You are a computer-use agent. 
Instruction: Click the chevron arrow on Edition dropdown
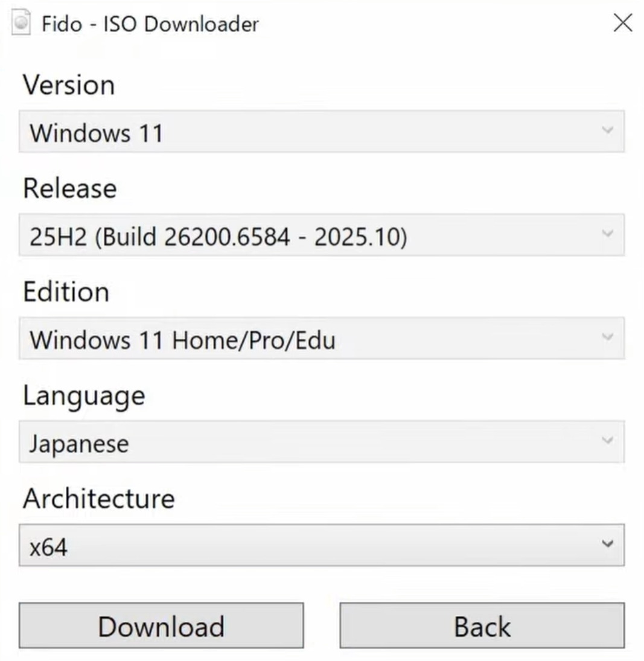click(608, 337)
